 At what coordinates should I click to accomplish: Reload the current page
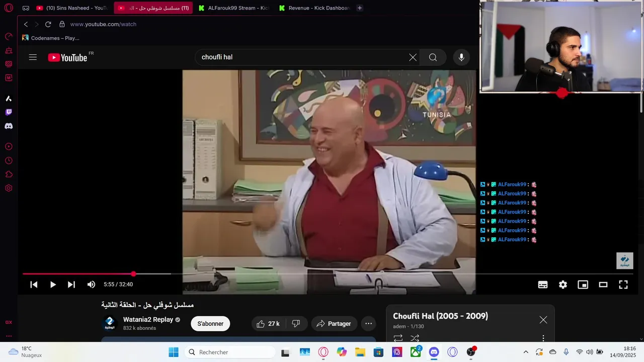pyautogui.click(x=48, y=24)
